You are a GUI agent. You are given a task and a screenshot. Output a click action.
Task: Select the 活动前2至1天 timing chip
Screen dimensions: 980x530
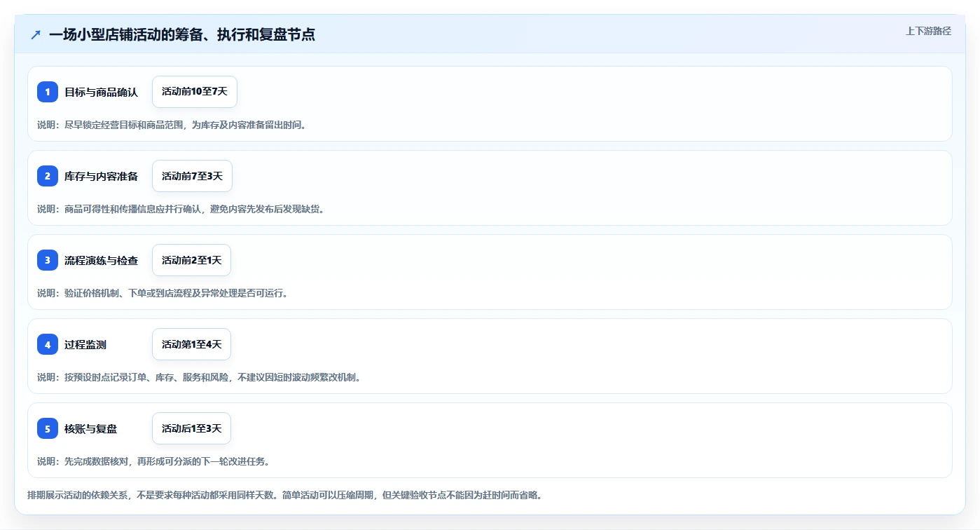tap(191, 260)
